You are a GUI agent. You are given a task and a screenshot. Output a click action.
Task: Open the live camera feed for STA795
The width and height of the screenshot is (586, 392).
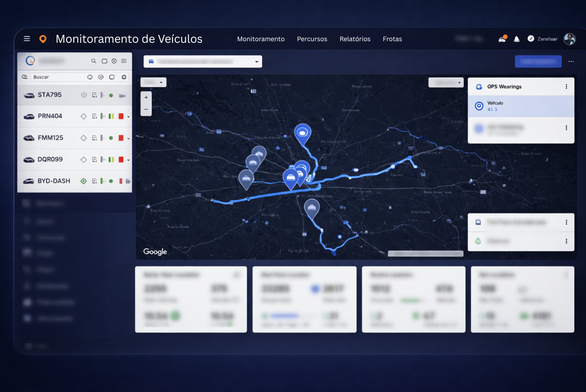coord(122,95)
